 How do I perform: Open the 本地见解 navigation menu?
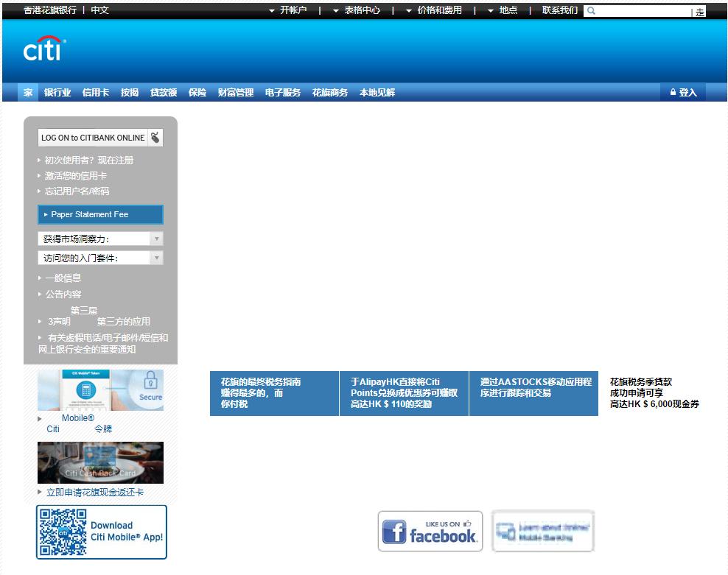pos(377,92)
